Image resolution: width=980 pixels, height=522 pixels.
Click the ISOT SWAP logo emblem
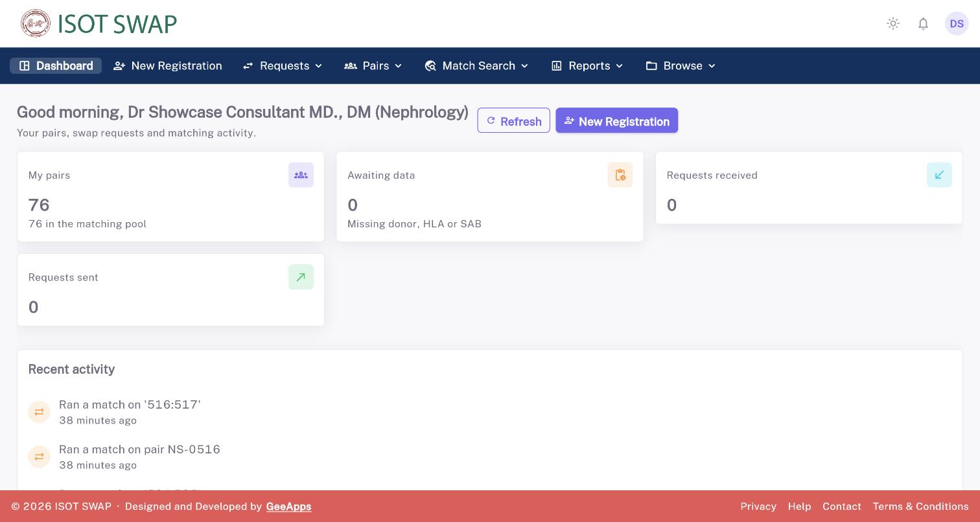coord(36,23)
